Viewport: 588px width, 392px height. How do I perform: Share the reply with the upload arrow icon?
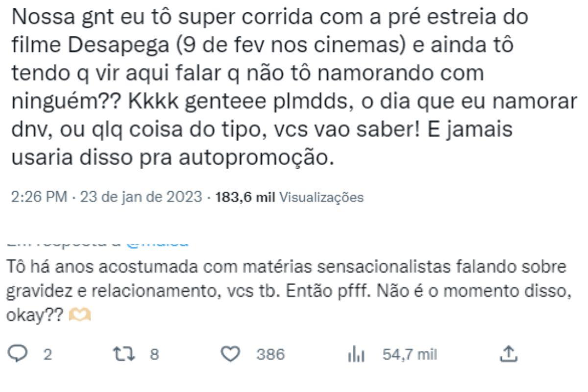click(508, 353)
